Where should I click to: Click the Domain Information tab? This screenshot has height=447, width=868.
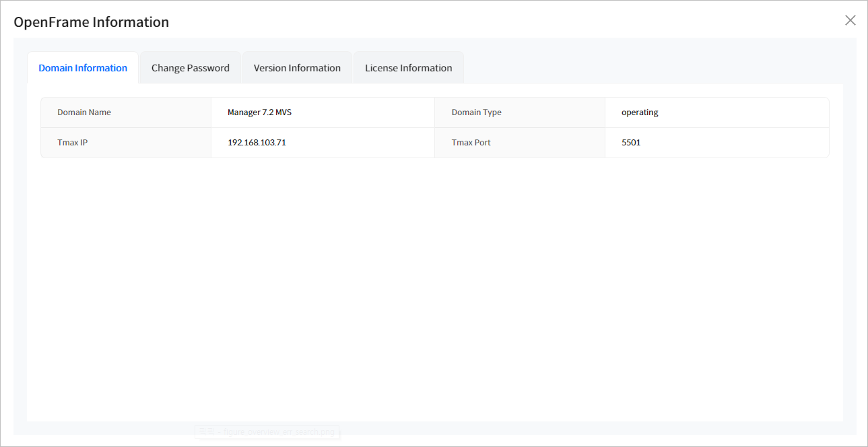[83, 68]
